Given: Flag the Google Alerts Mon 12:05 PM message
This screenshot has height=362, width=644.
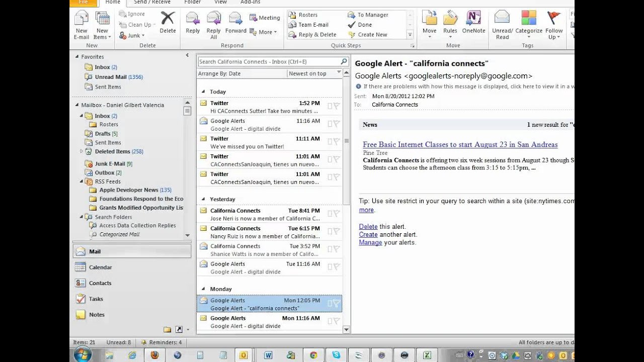Looking at the screenshot, I should click(337, 303).
